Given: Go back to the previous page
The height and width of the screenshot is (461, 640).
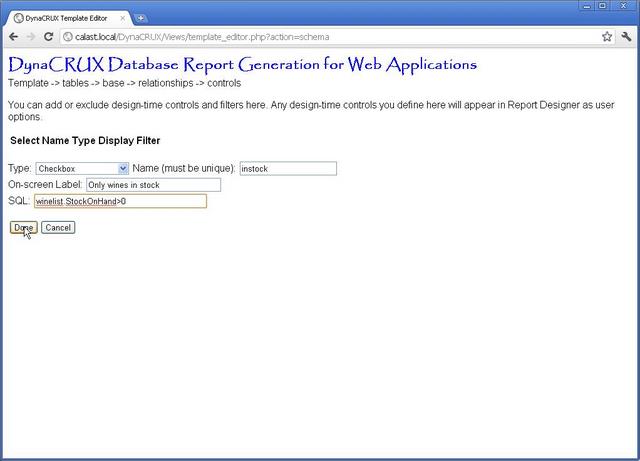Looking at the screenshot, I should [13, 37].
